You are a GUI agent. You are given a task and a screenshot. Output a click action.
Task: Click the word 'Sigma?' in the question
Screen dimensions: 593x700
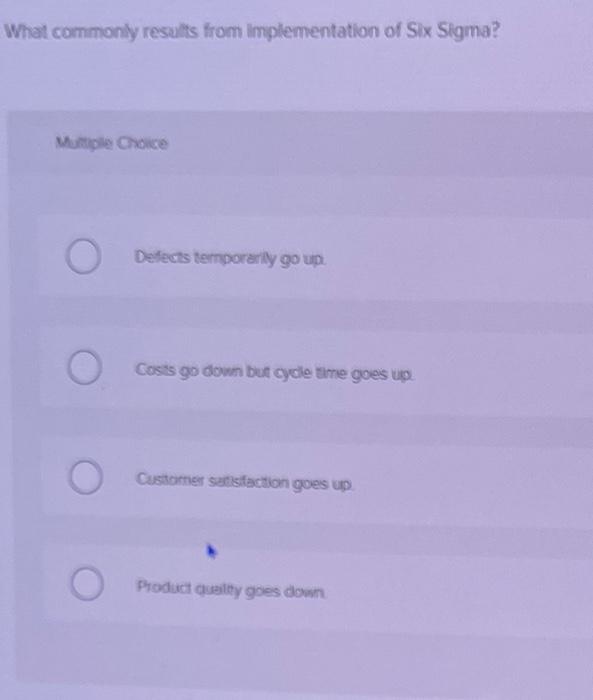(x=467, y=31)
